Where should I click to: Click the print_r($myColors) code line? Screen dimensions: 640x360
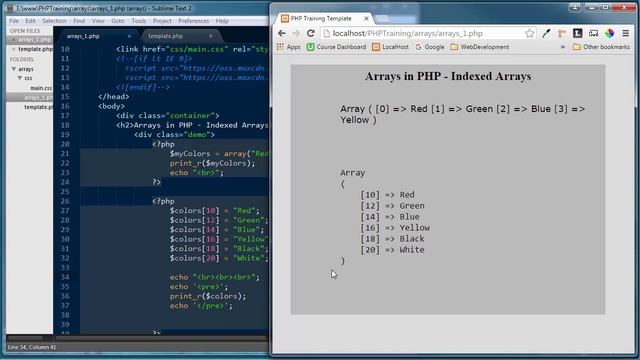pyautogui.click(x=212, y=163)
